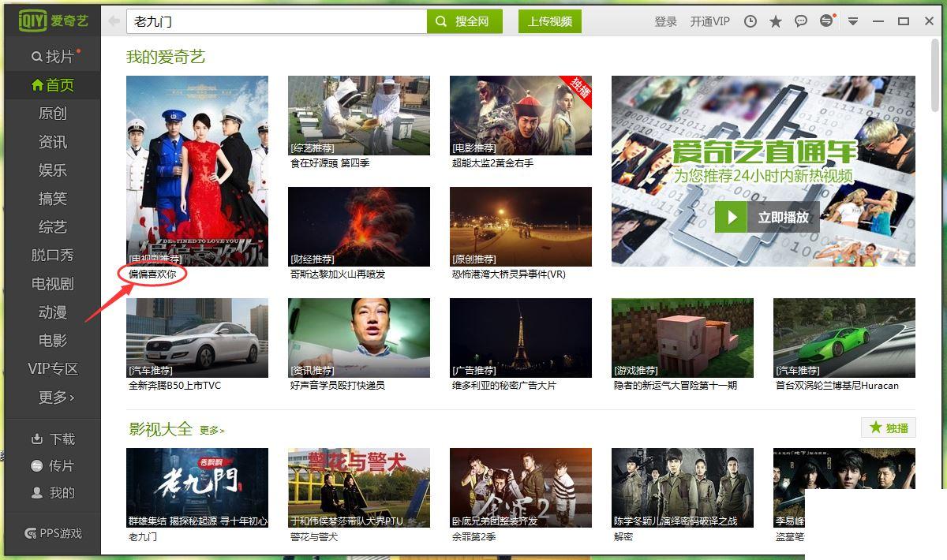Open 传片 upload section in sidebar

[51, 467]
